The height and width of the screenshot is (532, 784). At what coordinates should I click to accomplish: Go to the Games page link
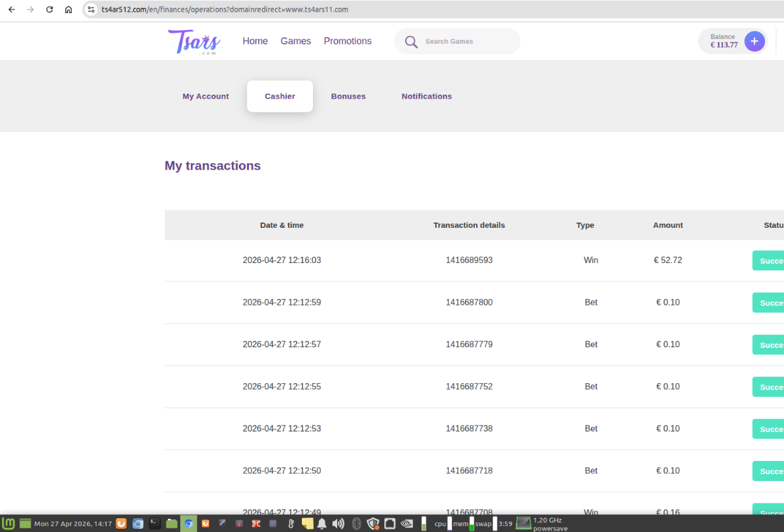tap(296, 41)
